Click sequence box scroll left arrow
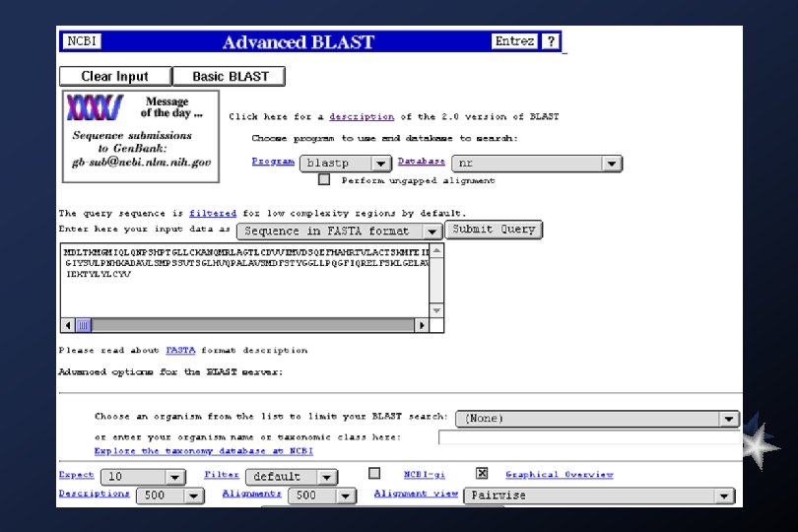This screenshot has width=798, height=532. [68, 325]
